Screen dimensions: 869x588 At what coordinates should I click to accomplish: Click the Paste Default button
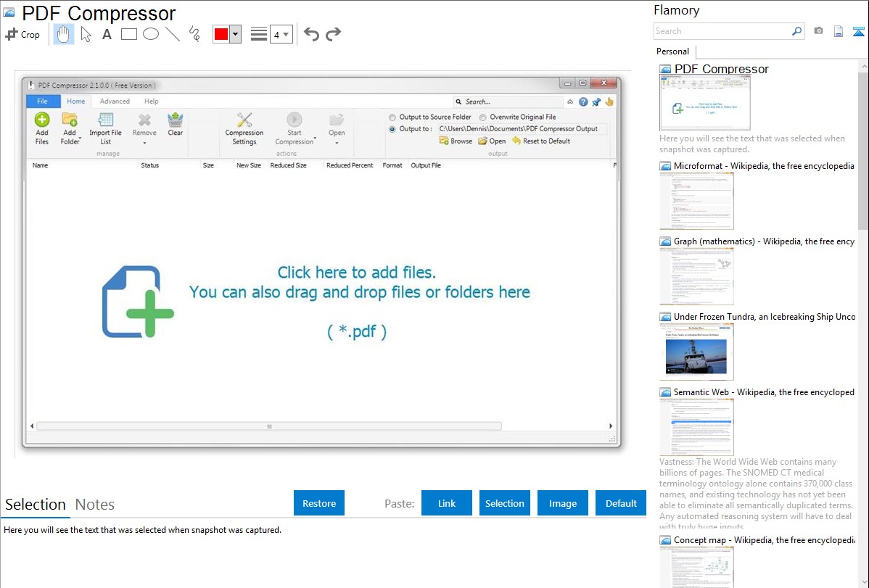click(621, 503)
